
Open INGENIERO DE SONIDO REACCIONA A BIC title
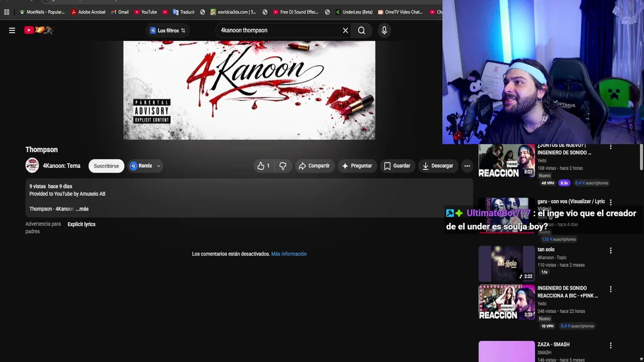coord(568,292)
